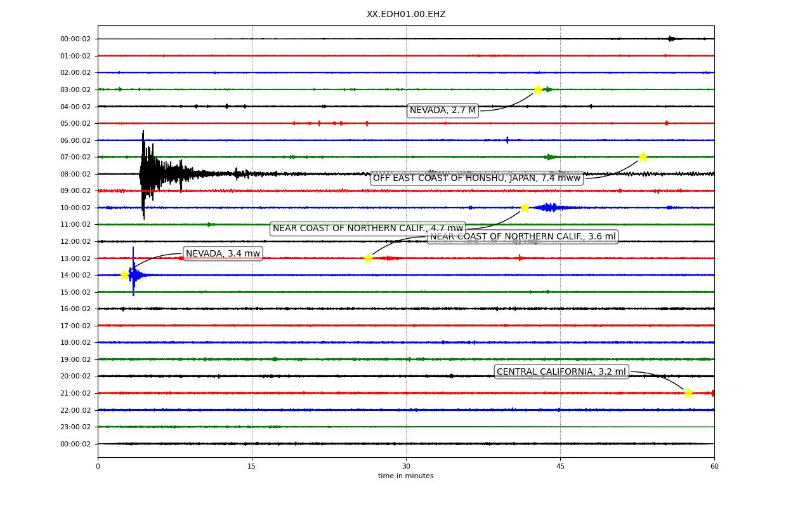
Task: Select the NEVADA, 2.7 M annotation label
Action: coord(443,110)
